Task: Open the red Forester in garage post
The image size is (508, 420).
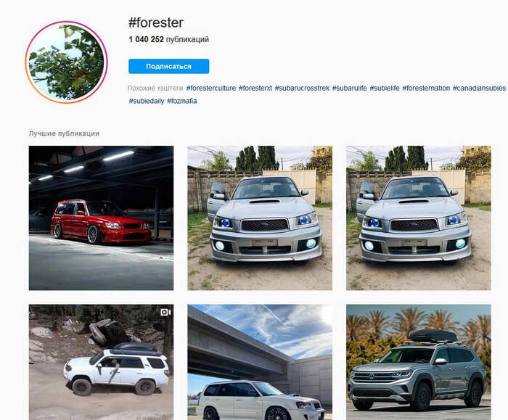Action: pos(101,218)
